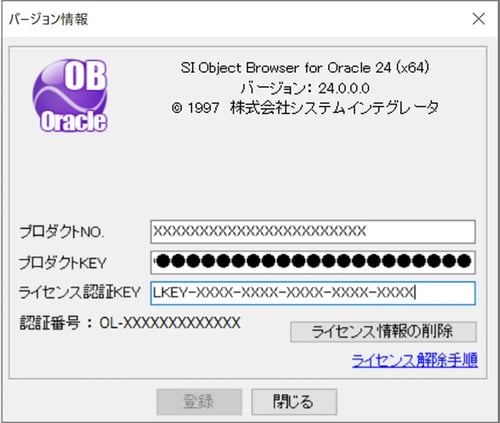Click the プロダクトKEY label
Image resolution: width=500 pixels, height=423 pixels.
point(63,263)
